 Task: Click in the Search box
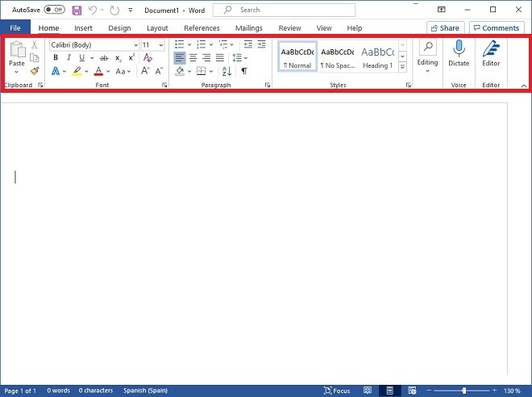click(284, 10)
